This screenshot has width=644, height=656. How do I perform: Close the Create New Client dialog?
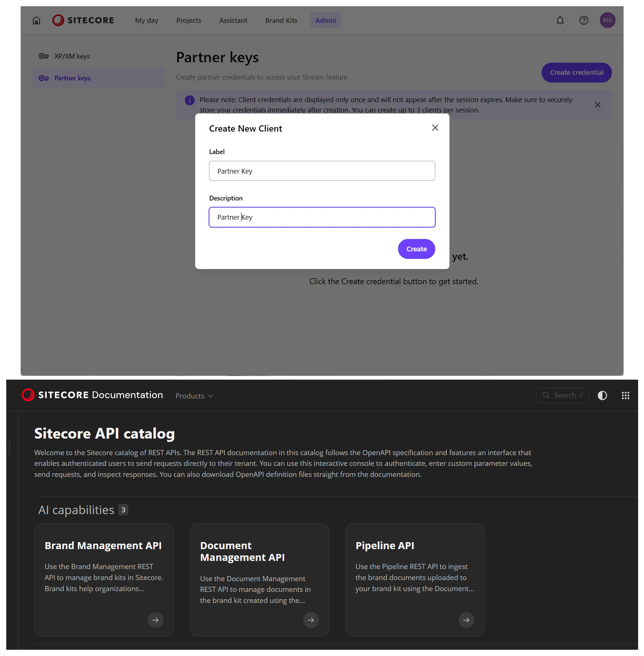tap(435, 128)
